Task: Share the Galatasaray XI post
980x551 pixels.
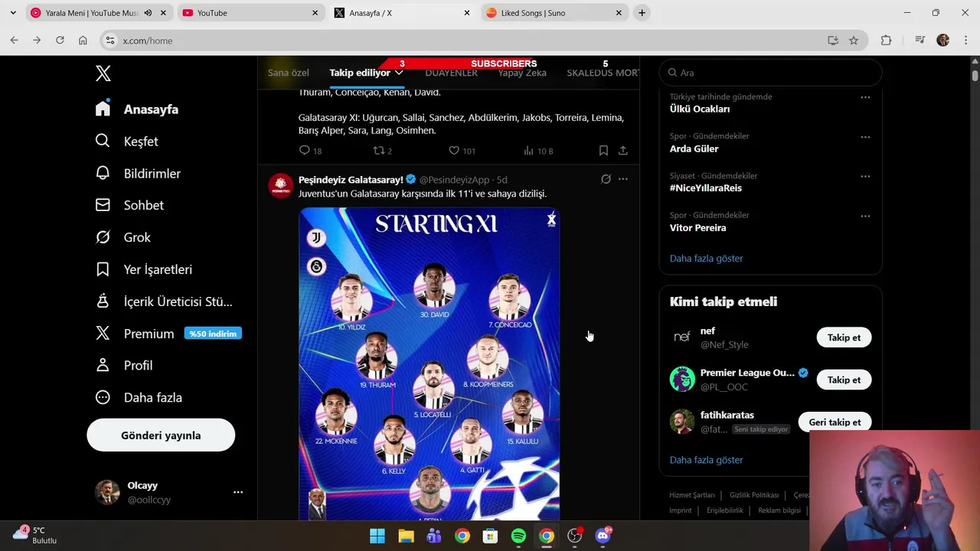Action: (623, 151)
